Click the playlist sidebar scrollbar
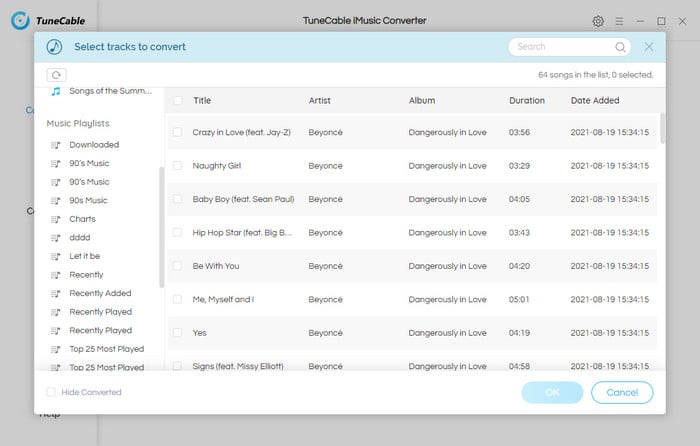This screenshot has width=700, height=446. [x=162, y=227]
